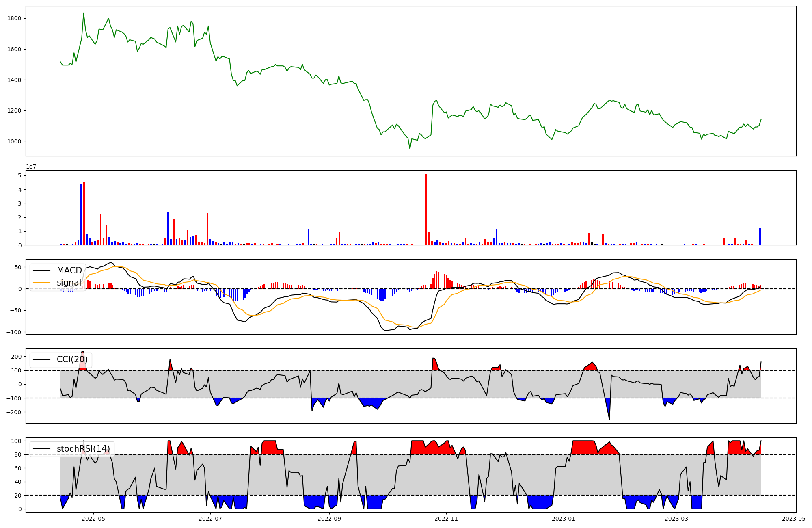Click the 2023-05 x-axis date label
This screenshot has width=812, height=528.
click(x=794, y=519)
